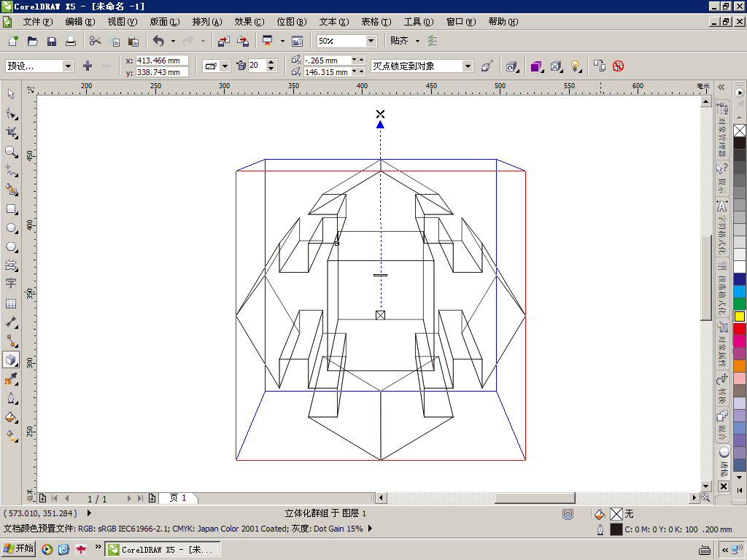Open extrusion color options
This screenshot has height=560, width=747.
point(536,66)
